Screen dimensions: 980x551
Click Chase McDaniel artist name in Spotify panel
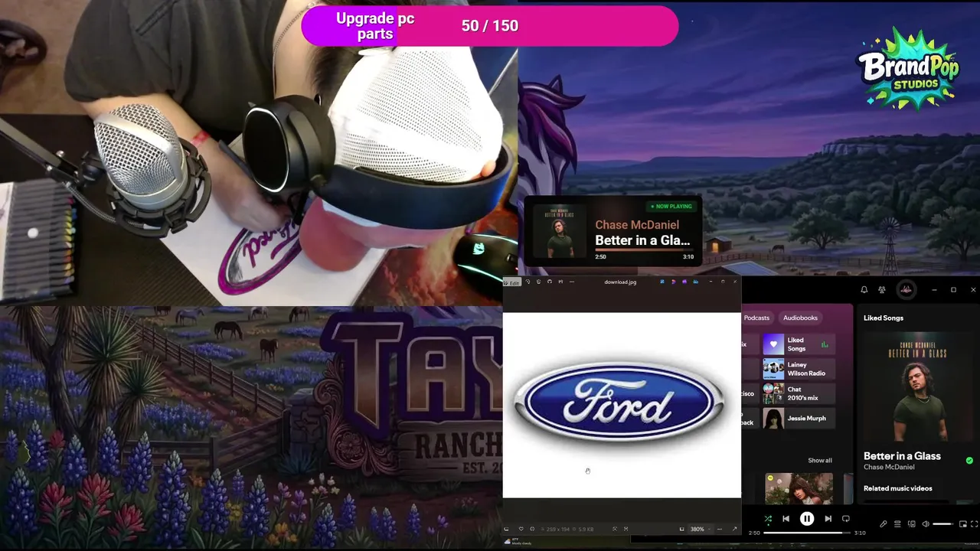(x=889, y=467)
